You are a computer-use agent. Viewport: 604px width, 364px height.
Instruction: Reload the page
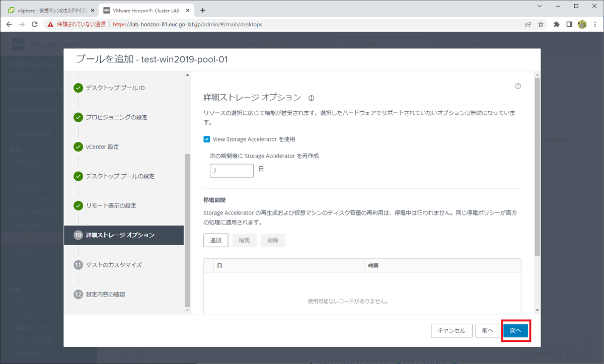pos(35,24)
